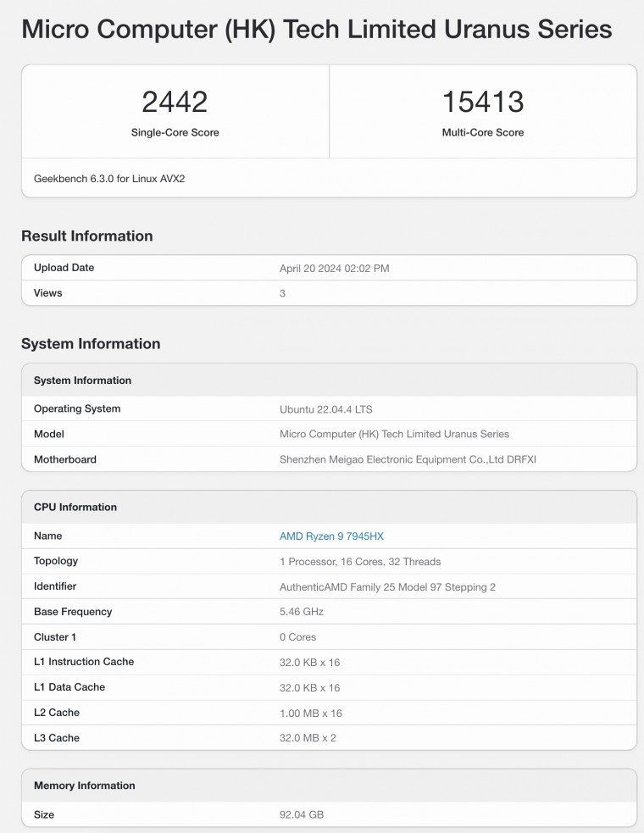
Task: Click the CPU Information table header
Action: (75, 508)
